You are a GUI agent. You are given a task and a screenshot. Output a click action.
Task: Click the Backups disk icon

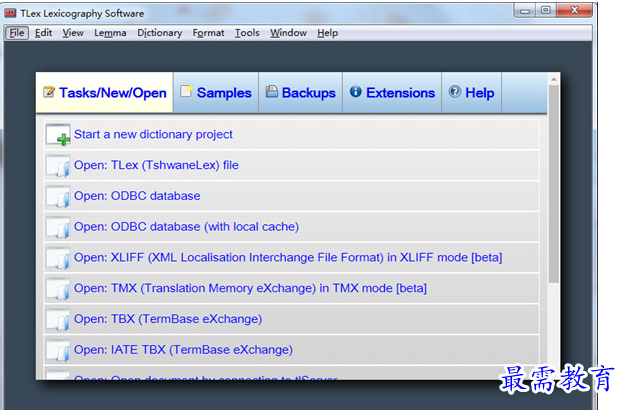click(272, 91)
